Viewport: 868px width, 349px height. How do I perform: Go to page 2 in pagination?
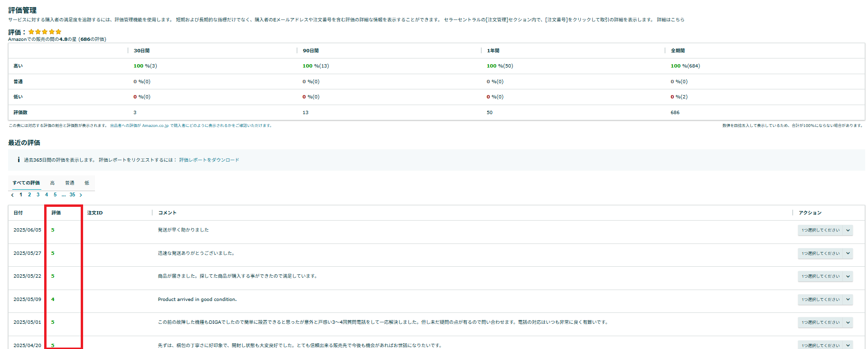[29, 195]
